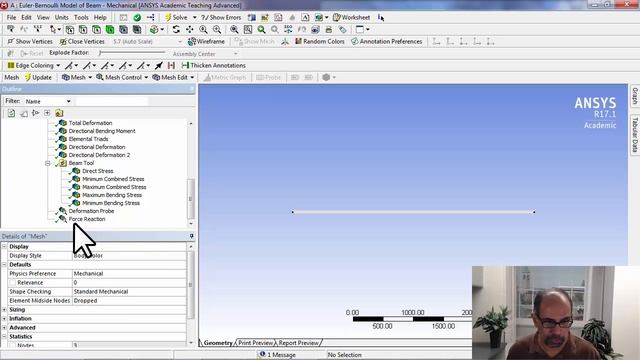The image size is (640, 360).
Task: Expand the Advanced details section
Action: click(4, 328)
